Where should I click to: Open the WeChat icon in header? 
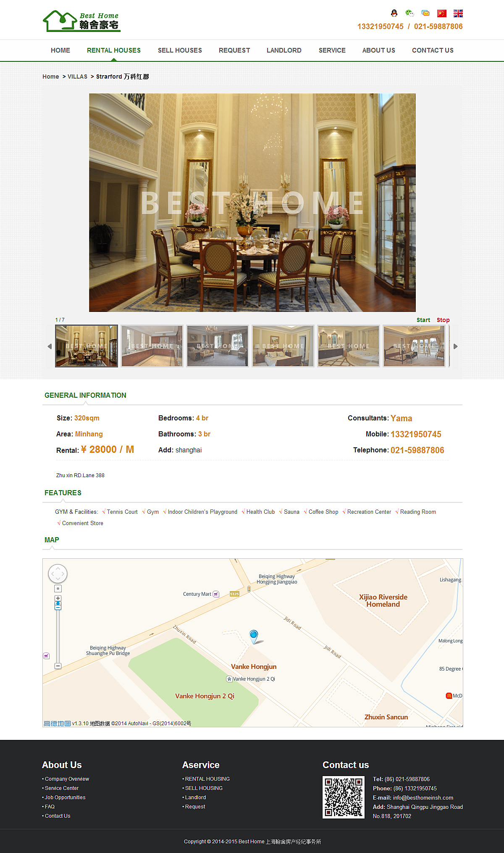pos(410,13)
